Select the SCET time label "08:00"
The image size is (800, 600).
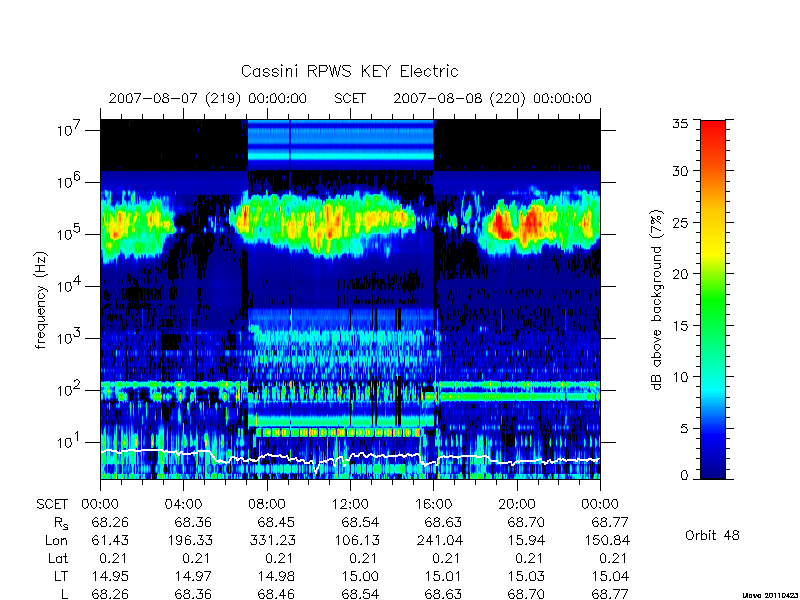click(x=266, y=505)
